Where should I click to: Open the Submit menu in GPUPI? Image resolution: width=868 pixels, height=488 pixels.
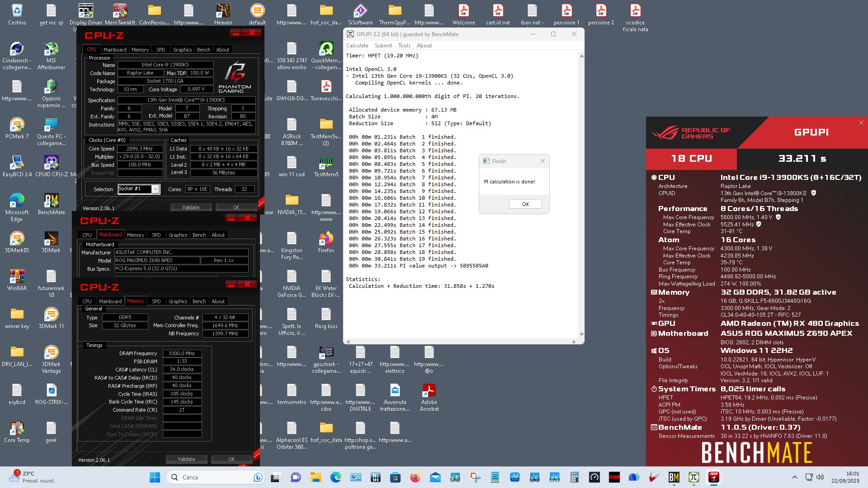click(x=383, y=46)
